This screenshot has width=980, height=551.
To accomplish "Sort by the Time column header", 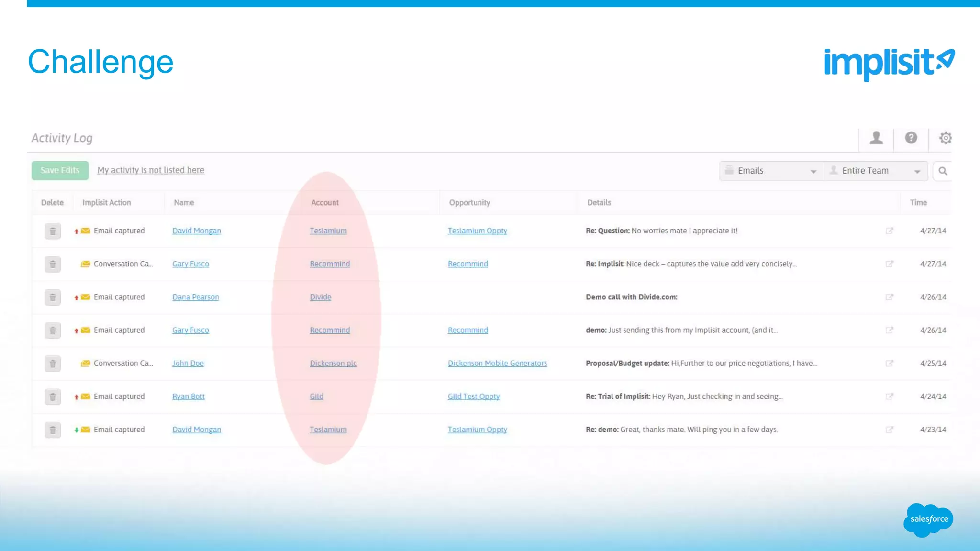I will point(918,203).
